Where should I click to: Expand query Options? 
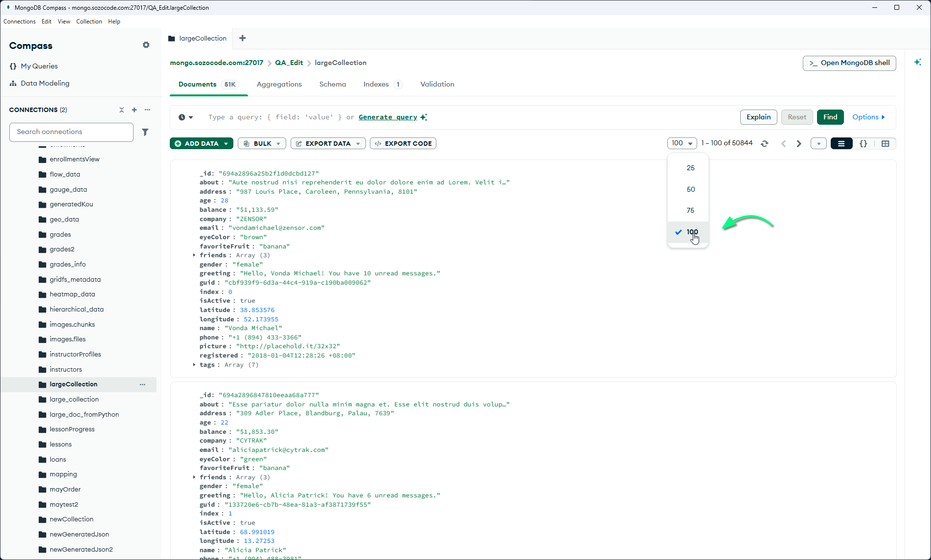868,117
